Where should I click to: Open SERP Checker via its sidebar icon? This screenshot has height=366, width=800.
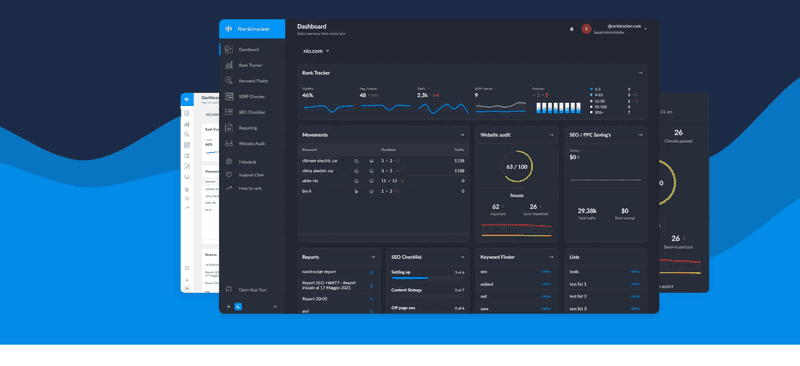click(229, 96)
